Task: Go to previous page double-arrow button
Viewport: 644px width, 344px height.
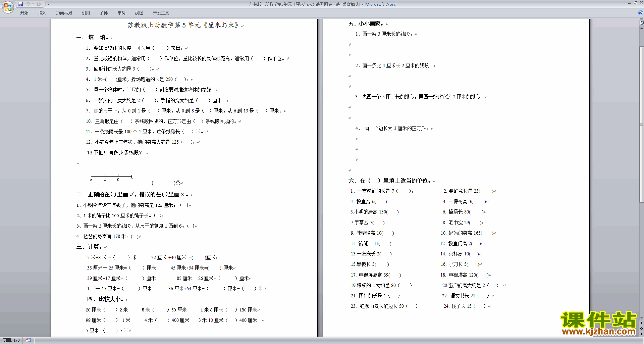Action: (x=642, y=324)
